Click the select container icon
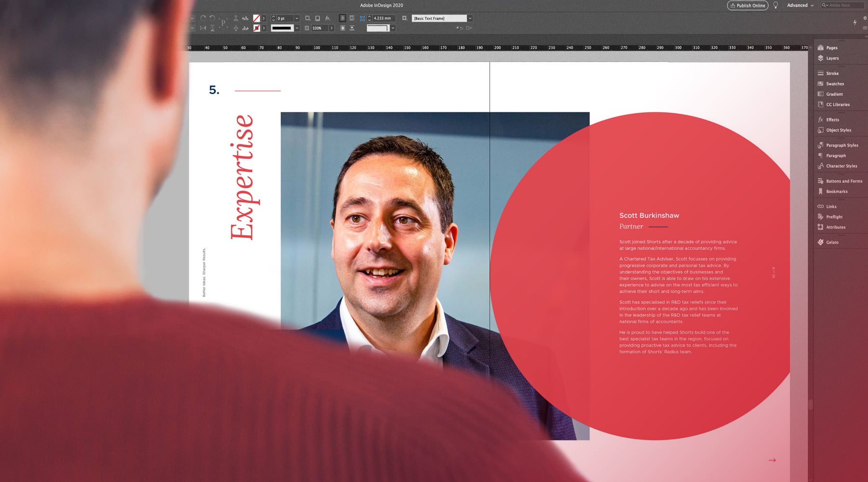The image size is (868, 482). 236,18
